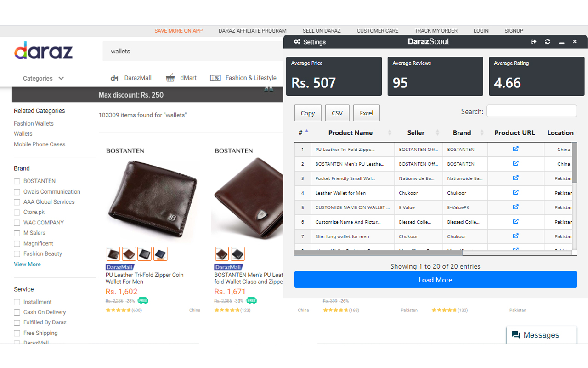This screenshot has width=588, height=368.
Task: Open DarazScout Settings gear
Action: pos(297,42)
